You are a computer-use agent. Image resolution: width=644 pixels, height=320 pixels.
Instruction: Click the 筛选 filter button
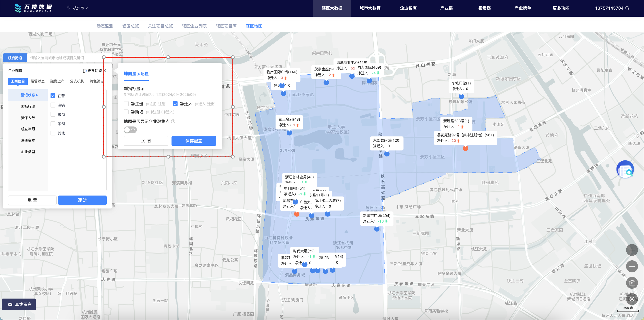82,200
